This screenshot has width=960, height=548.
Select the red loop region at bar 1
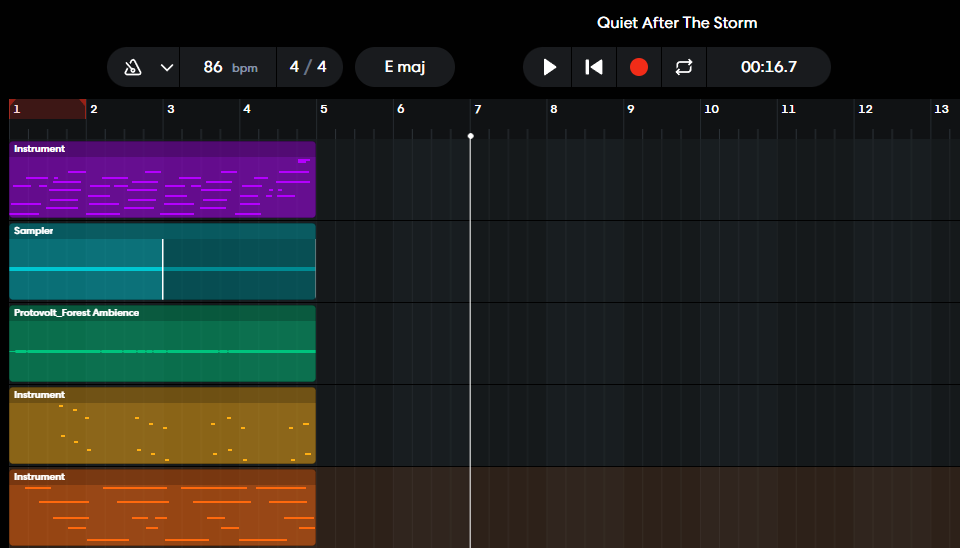tap(48, 109)
